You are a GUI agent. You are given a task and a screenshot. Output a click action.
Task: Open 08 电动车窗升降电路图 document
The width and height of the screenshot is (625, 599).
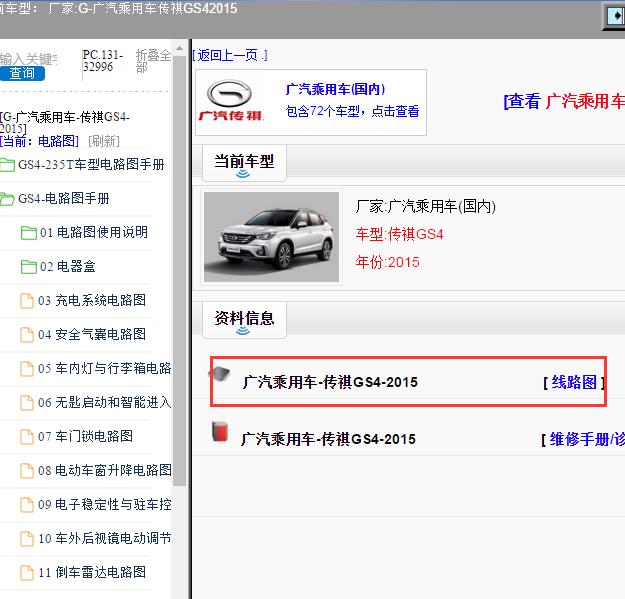pos(96,470)
